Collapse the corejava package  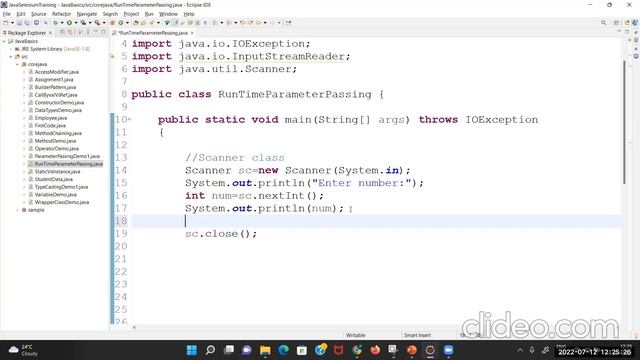click(18, 64)
